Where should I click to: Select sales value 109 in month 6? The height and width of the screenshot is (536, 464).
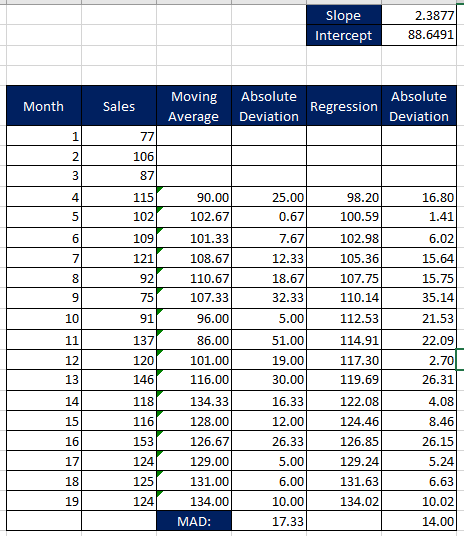119,238
